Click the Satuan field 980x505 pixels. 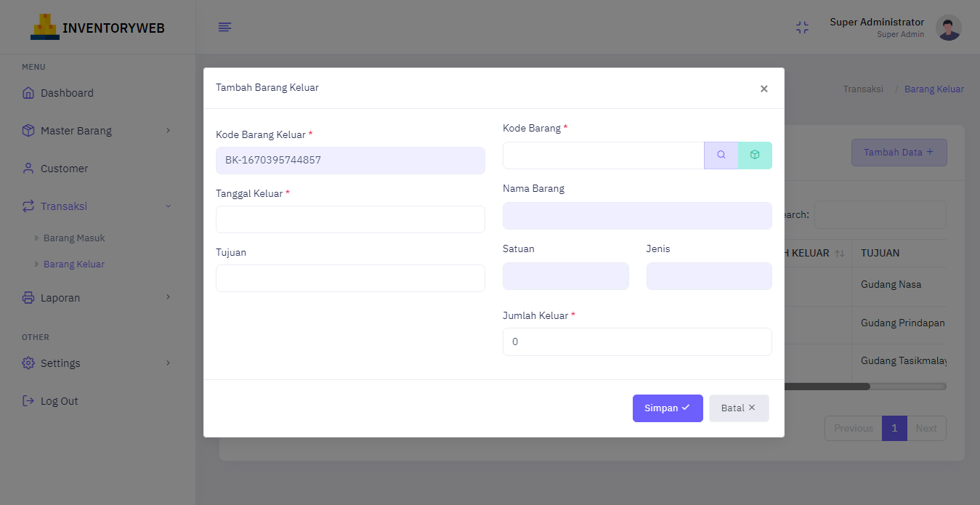tap(566, 276)
